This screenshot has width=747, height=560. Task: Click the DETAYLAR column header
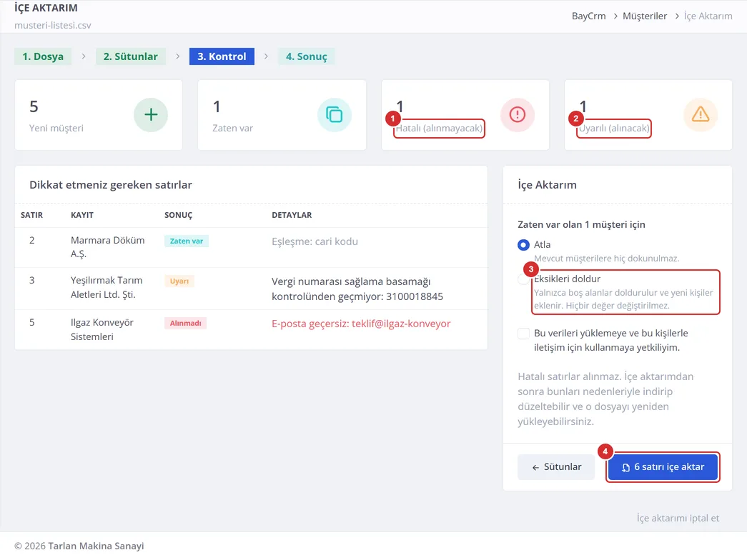[292, 215]
